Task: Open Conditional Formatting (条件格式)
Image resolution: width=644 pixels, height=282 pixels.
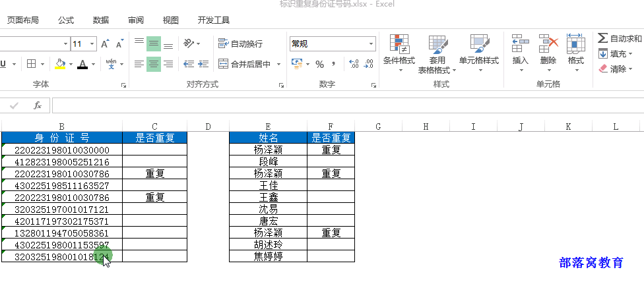Action: [399, 53]
